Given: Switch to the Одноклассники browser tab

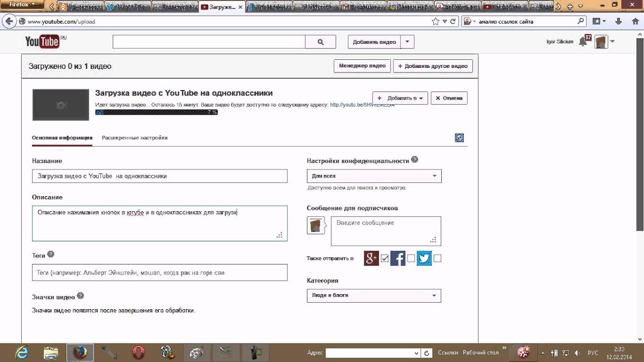Looking at the screenshot, I should point(80,7).
